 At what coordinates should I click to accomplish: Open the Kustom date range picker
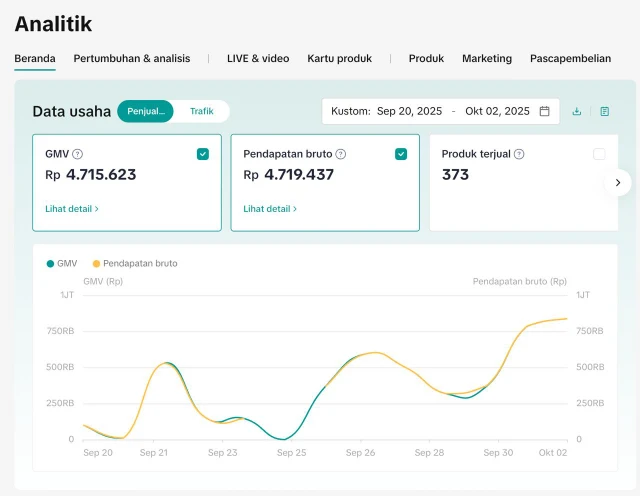click(x=440, y=111)
